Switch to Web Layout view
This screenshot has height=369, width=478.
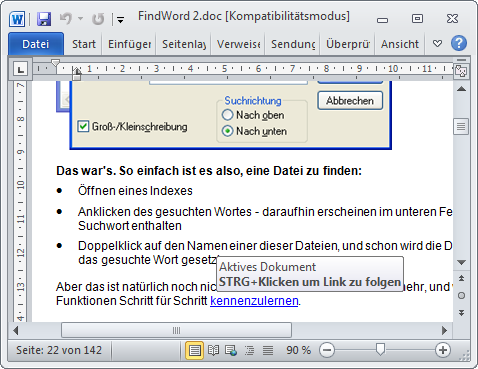231,350
